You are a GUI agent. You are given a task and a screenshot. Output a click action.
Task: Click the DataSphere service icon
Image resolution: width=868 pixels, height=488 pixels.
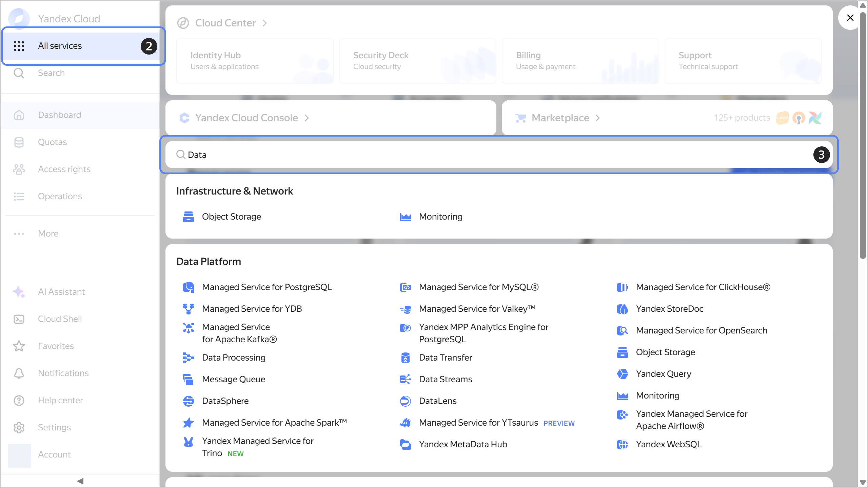[x=188, y=401]
